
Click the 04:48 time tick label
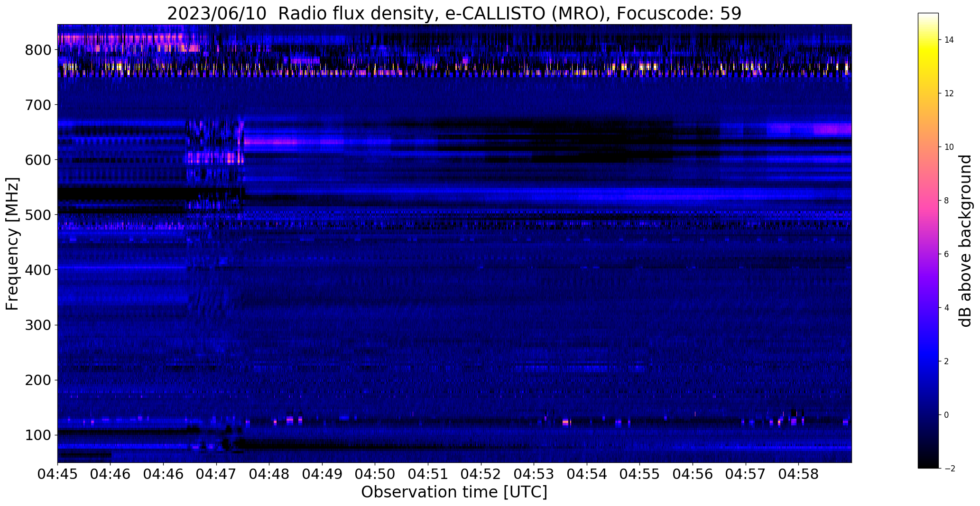[269, 474]
